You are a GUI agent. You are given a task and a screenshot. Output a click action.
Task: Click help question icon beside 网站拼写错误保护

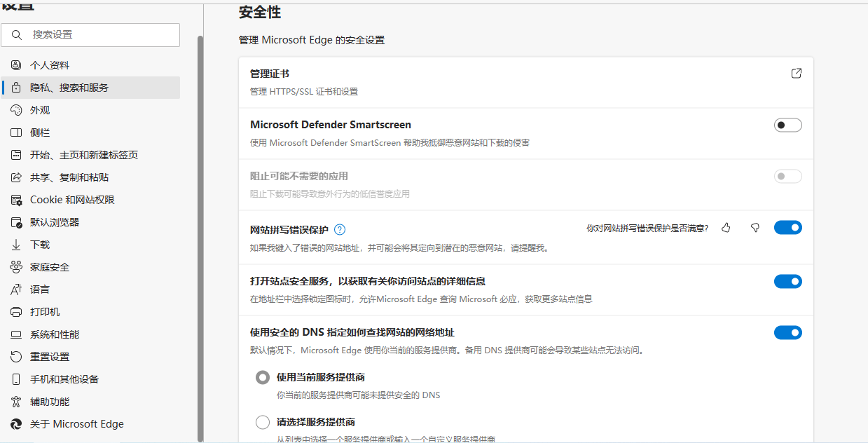[x=340, y=229]
